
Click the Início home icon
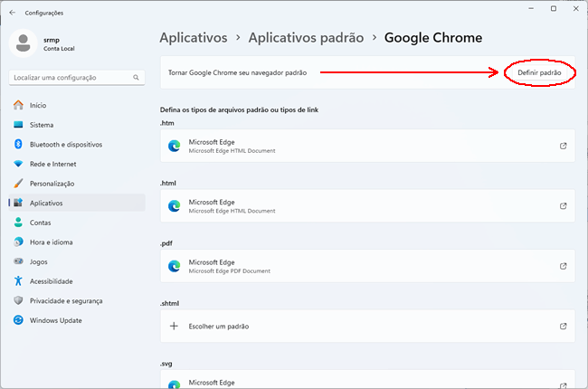tap(18, 105)
